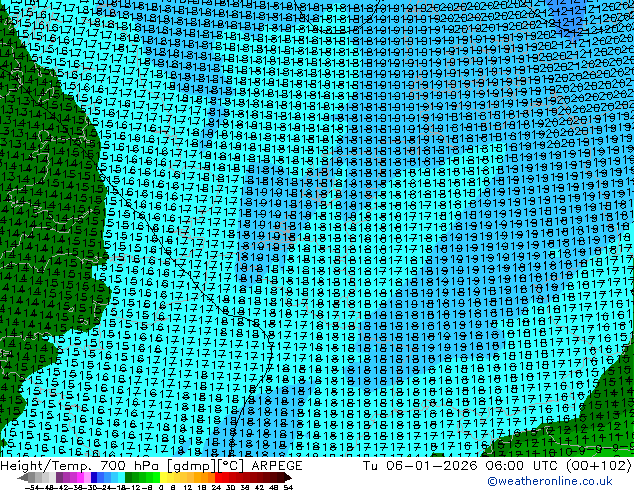Click the "54" label at the scale's end

288,487
